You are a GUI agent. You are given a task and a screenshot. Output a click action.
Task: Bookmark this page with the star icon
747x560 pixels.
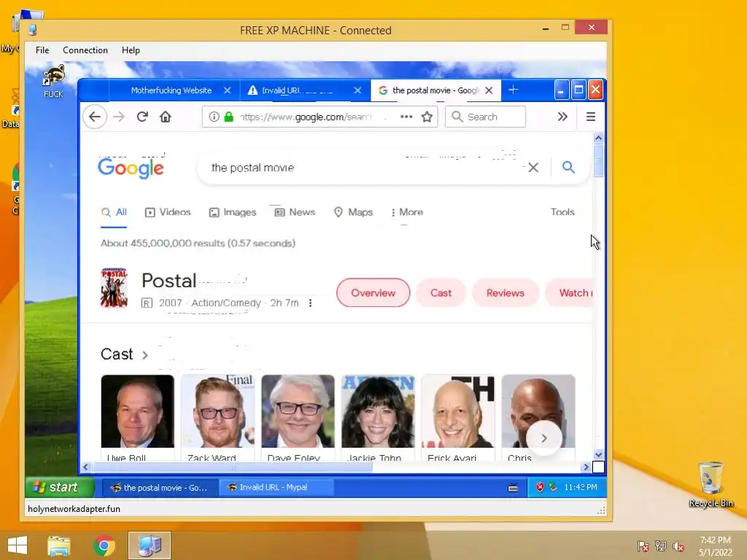pyautogui.click(x=427, y=117)
